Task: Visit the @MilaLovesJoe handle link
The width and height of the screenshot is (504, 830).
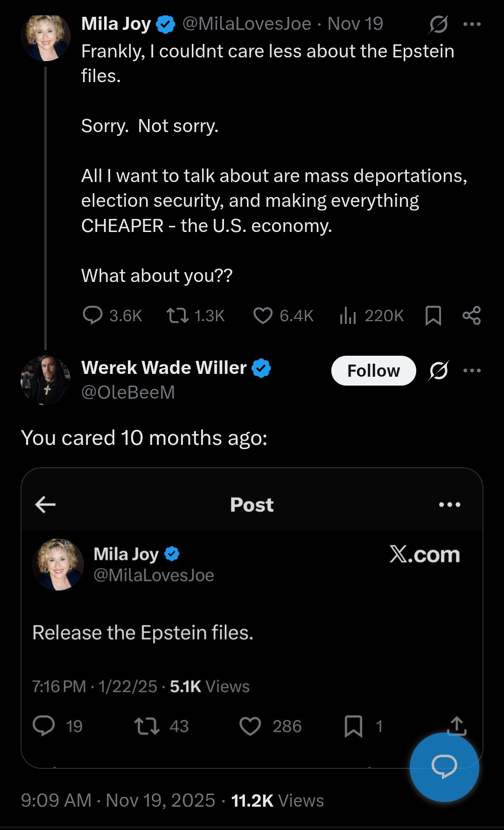Action: [246, 24]
